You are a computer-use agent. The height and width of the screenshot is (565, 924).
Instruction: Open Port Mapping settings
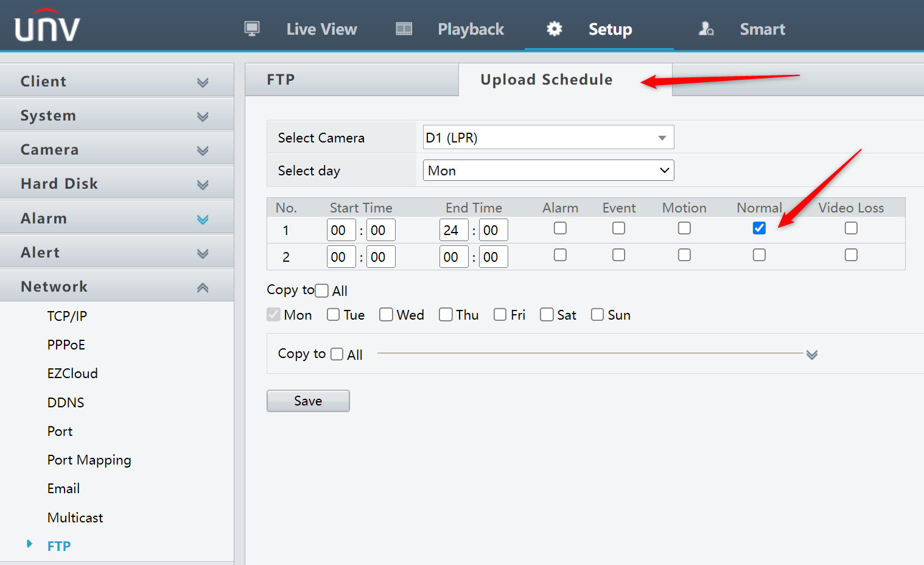point(89,460)
